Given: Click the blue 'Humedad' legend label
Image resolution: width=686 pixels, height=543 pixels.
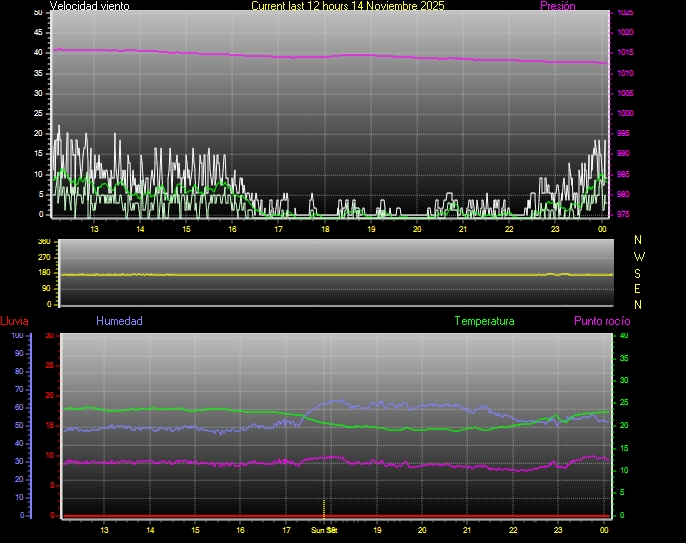Looking at the screenshot, I should click(119, 321).
